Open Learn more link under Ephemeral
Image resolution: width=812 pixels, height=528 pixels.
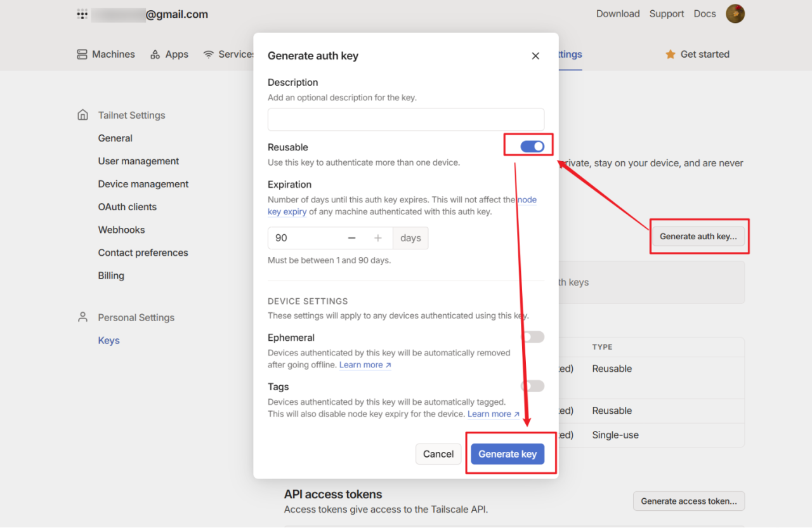click(x=365, y=365)
